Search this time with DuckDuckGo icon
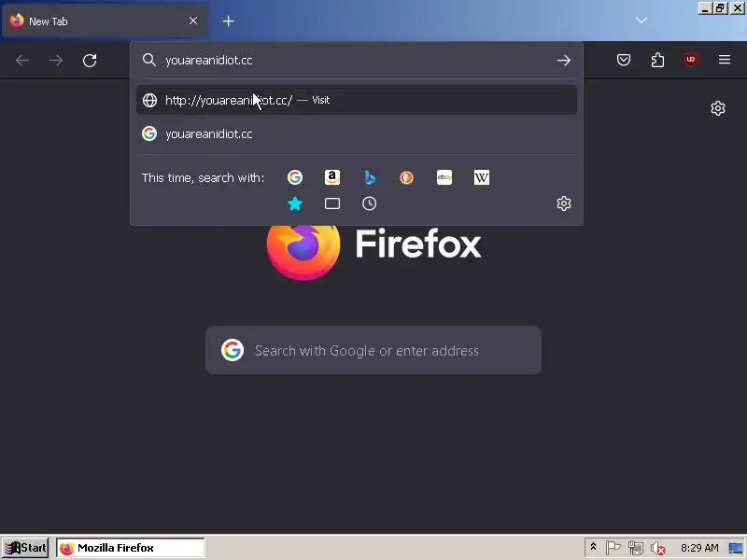Image resolution: width=747 pixels, height=560 pixels. [x=406, y=177]
